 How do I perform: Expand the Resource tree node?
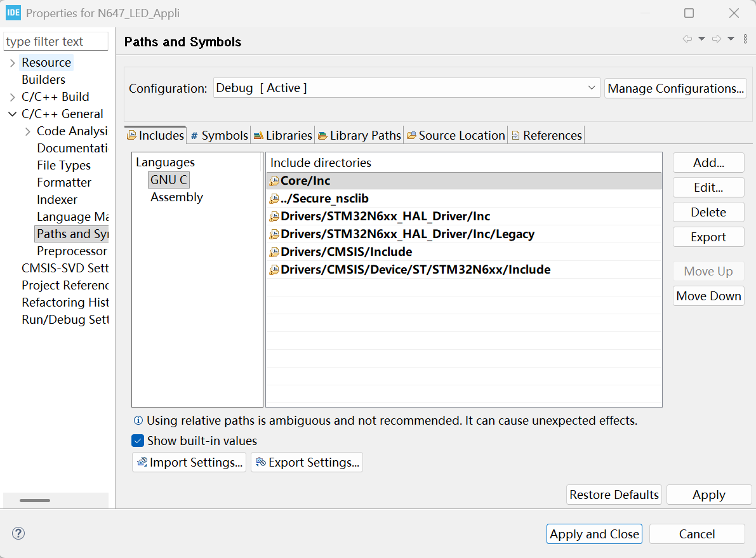pyautogui.click(x=13, y=63)
